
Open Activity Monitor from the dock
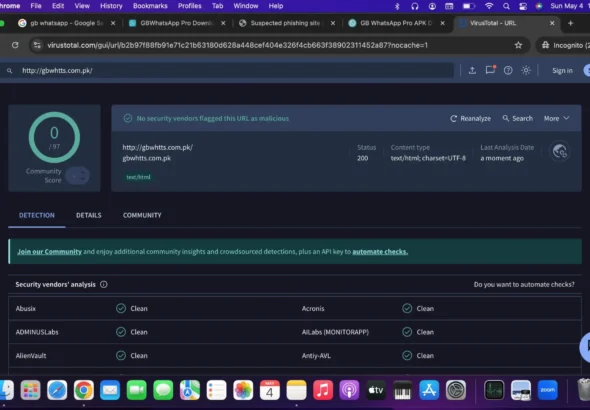pos(494,390)
